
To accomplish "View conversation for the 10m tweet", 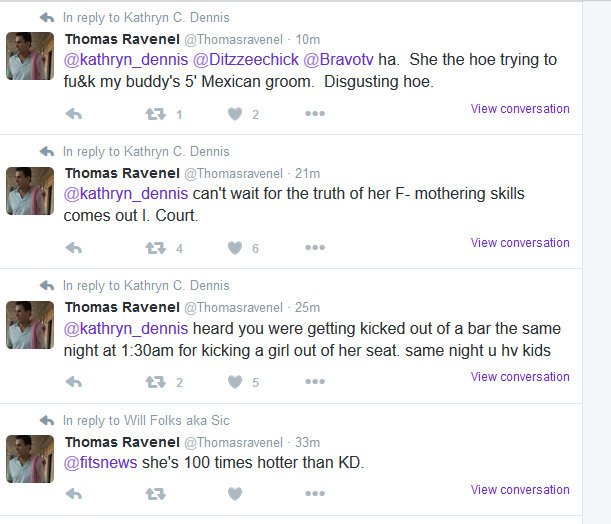I will point(520,109).
